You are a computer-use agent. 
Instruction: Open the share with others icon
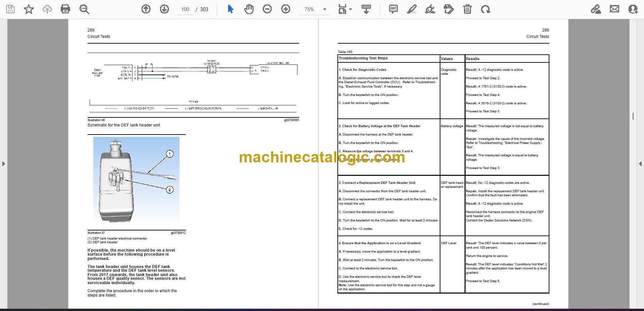click(633, 9)
